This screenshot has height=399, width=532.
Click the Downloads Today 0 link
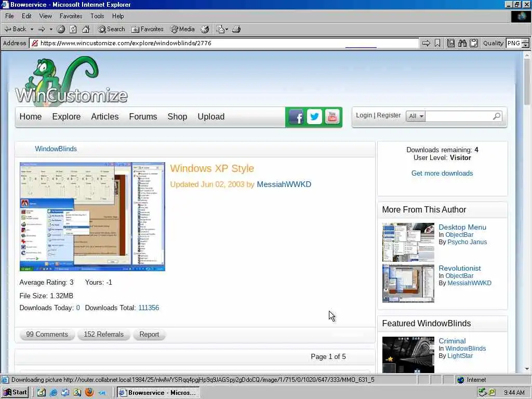(x=78, y=308)
